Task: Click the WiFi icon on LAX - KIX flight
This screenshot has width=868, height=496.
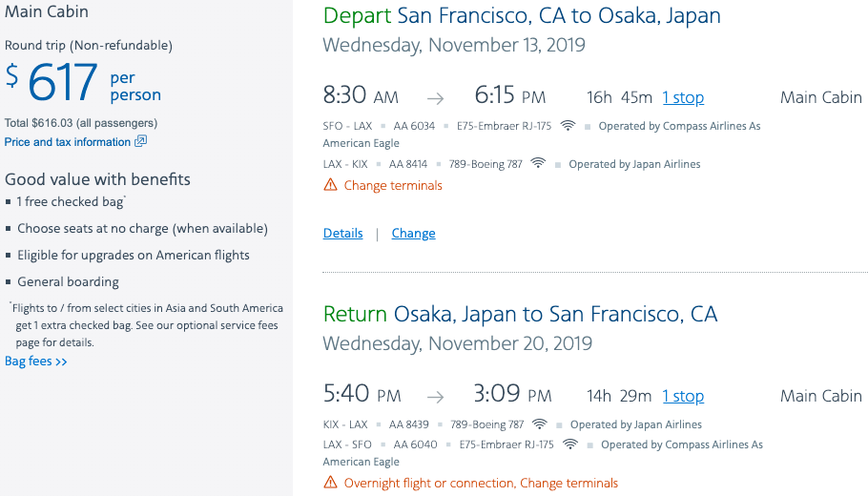Action: pyautogui.click(x=538, y=164)
